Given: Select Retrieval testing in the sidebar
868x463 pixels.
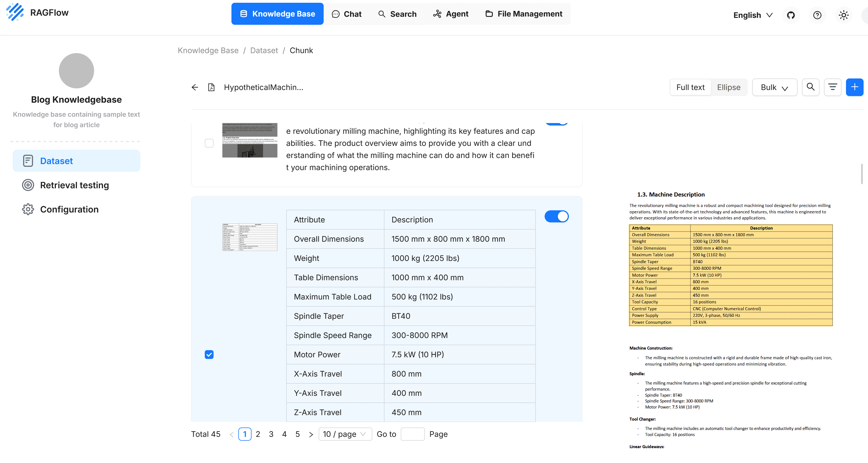Looking at the screenshot, I should pos(77,185).
